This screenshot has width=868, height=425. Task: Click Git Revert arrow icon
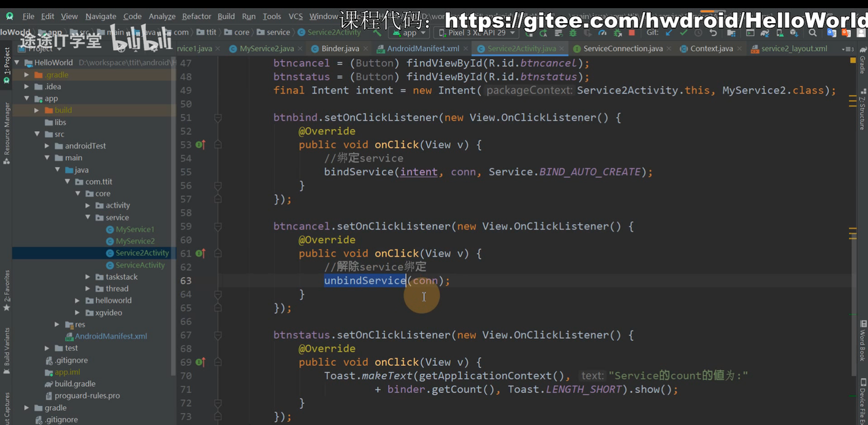pos(713,32)
